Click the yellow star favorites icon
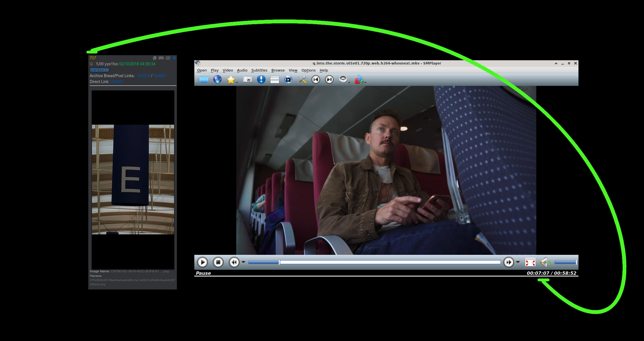The image size is (644, 341). click(231, 80)
